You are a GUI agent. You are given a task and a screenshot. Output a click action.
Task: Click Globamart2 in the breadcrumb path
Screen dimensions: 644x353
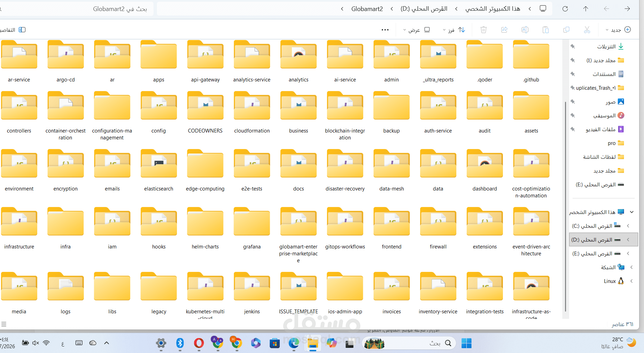click(x=367, y=9)
